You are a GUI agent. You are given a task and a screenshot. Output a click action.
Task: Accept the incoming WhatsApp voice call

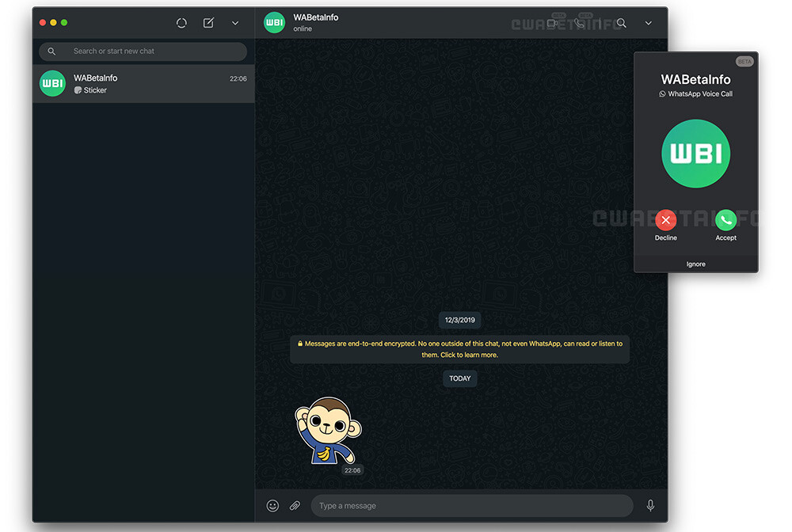tap(725, 220)
